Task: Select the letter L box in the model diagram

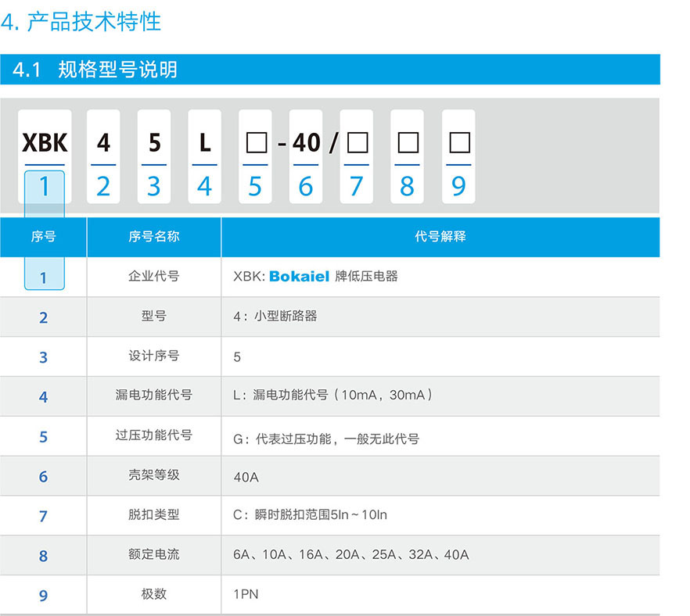Action: 204,143
